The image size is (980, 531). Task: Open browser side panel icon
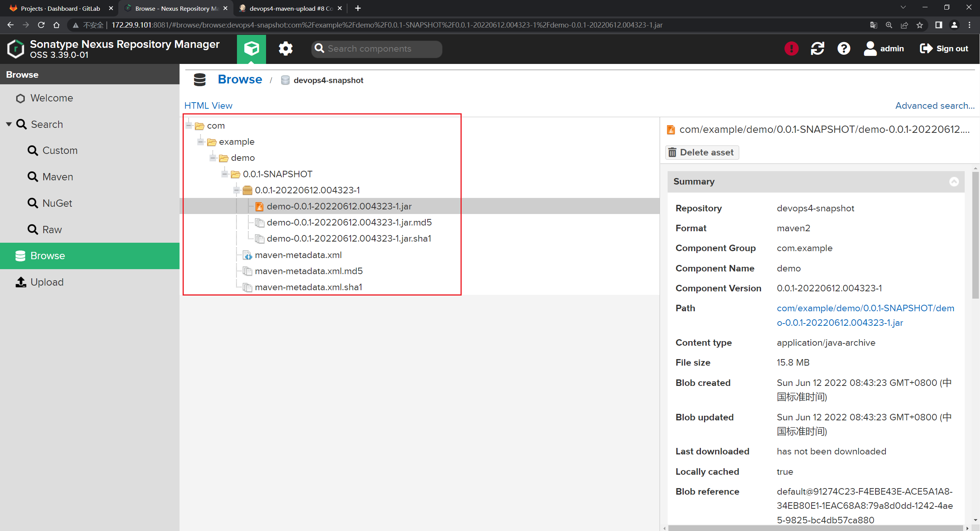coord(938,25)
